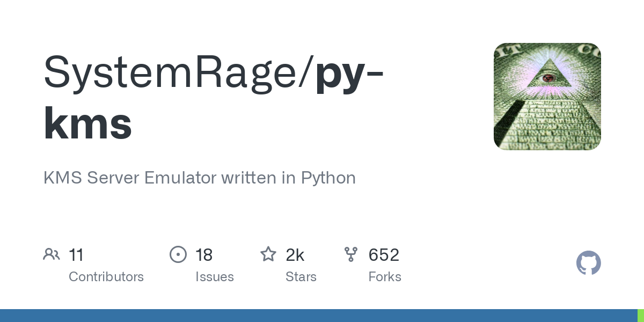Click the contributor count 11
The image size is (644, 322).
(x=76, y=255)
